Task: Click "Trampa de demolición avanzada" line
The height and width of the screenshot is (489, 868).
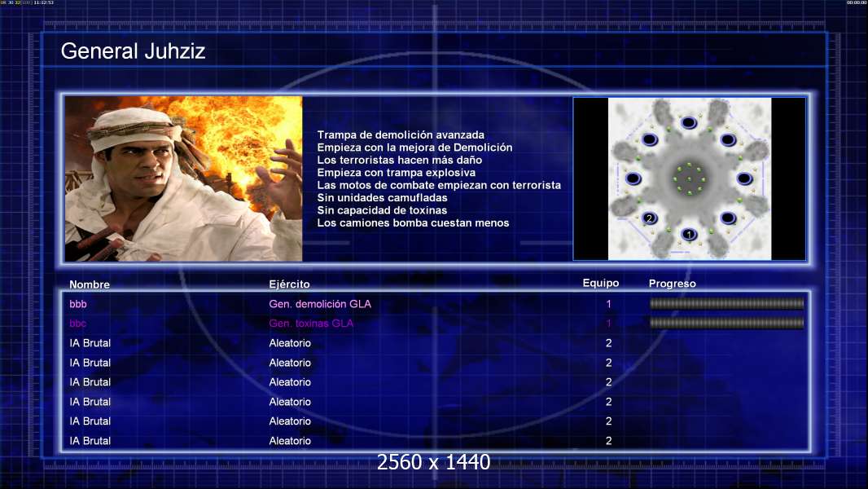Action: pyautogui.click(x=401, y=134)
